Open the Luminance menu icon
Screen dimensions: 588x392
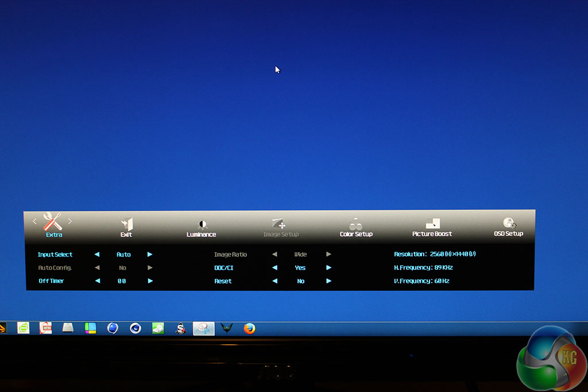click(x=202, y=224)
